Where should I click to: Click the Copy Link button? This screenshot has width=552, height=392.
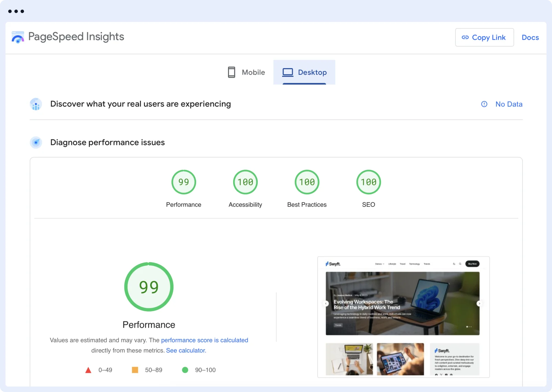click(484, 37)
